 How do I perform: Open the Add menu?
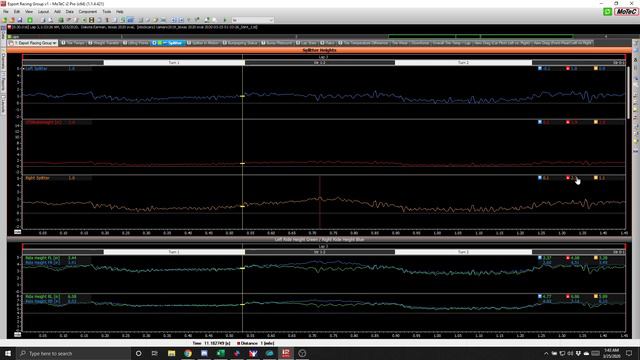[x=58, y=11]
